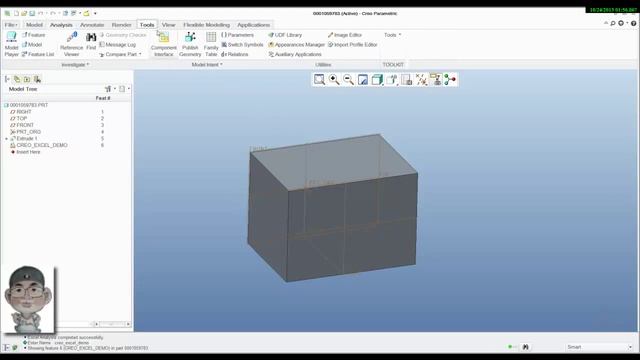Open Appearances Manager
640x360 pixels.
coord(296,44)
